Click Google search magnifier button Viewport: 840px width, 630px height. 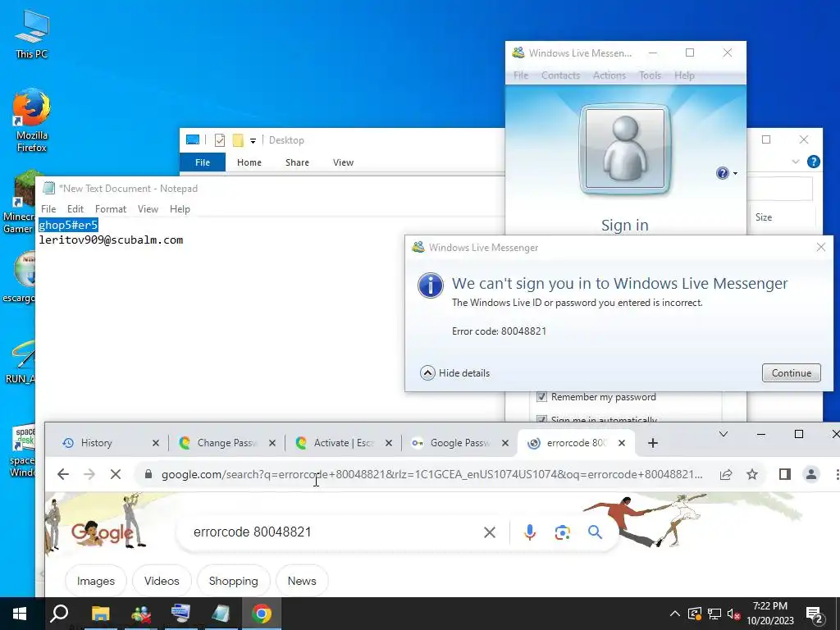point(595,532)
